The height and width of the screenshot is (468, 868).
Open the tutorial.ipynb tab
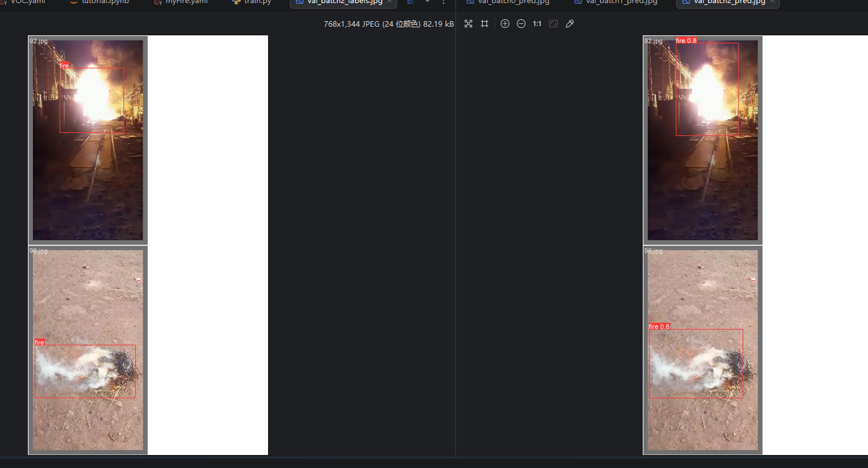pyautogui.click(x=99, y=2)
